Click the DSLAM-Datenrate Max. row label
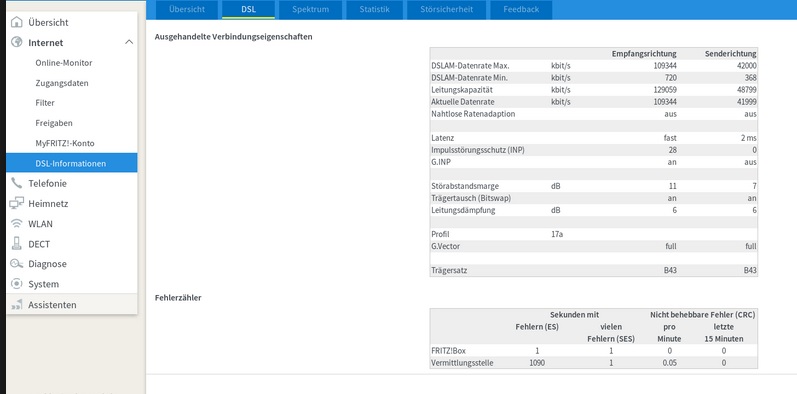 470,66
